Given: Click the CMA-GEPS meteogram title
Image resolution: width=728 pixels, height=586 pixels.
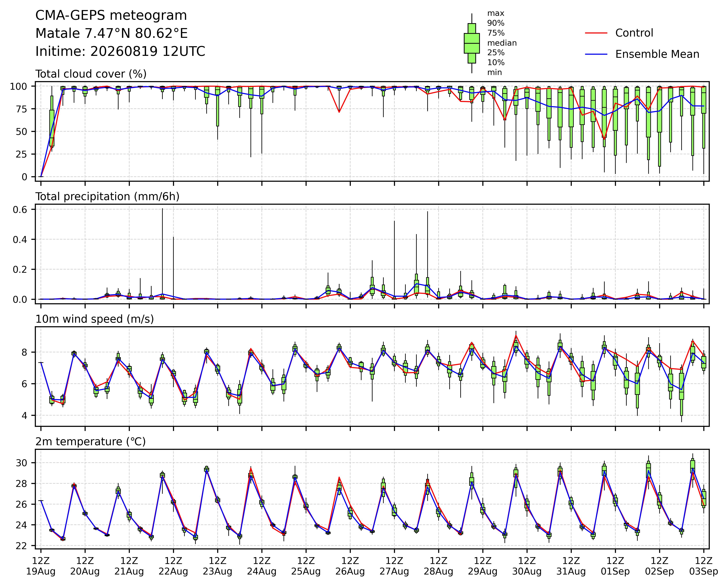Looking at the screenshot, I should click(x=111, y=16).
